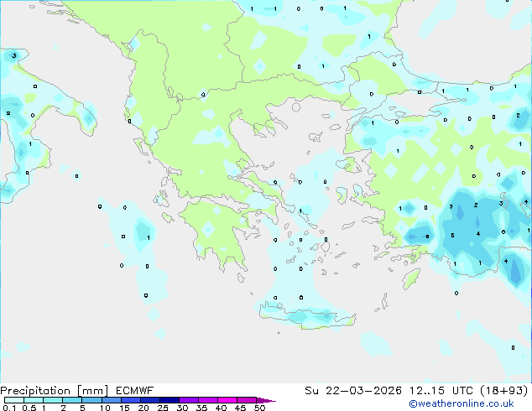Screen dimensions: 532x411
Task: Click the legend label "35"
Action: point(201,408)
